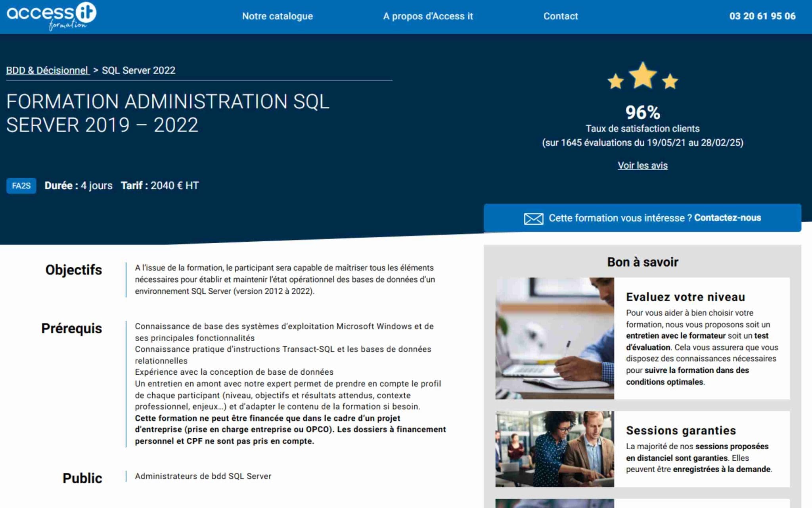This screenshot has width=812, height=508.
Task: Click the Objectifs section heading
Action: pyautogui.click(x=74, y=270)
